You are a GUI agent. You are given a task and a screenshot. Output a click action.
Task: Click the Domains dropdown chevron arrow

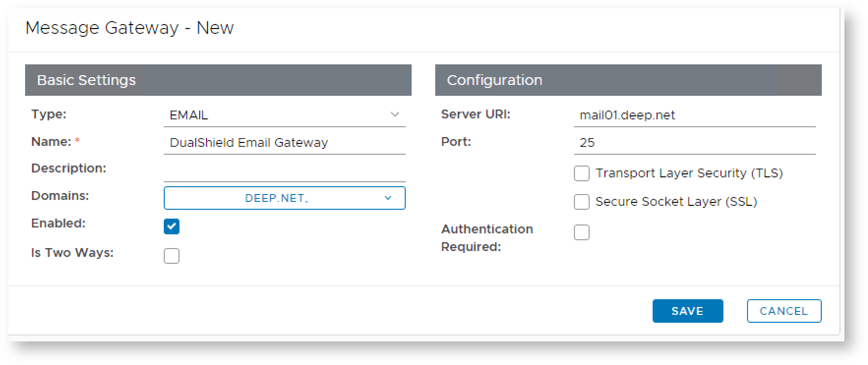[x=388, y=198]
